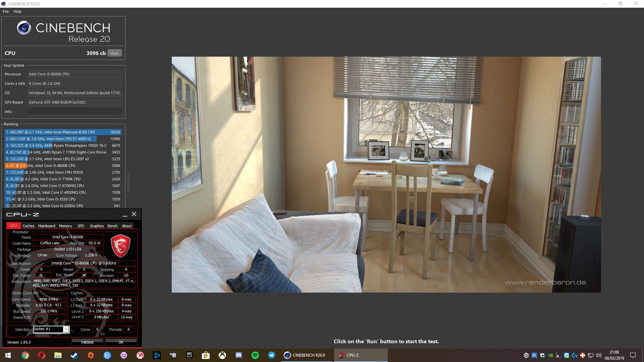Minimize the CPU-Z window
Viewport: 644px width, 362px height.
coord(125,215)
